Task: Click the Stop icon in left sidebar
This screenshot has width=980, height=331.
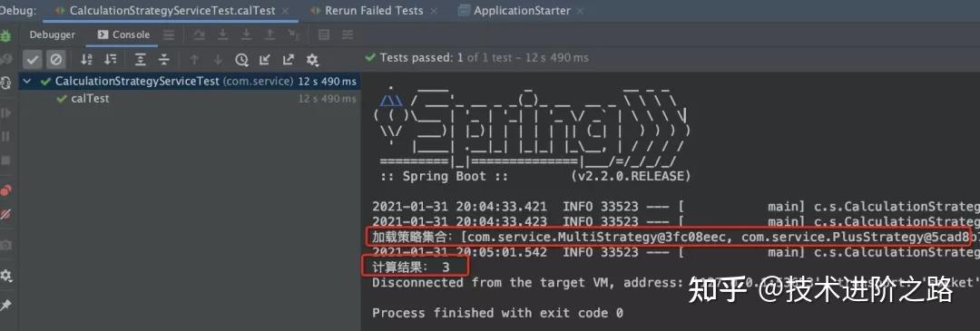Action: [x=6, y=161]
